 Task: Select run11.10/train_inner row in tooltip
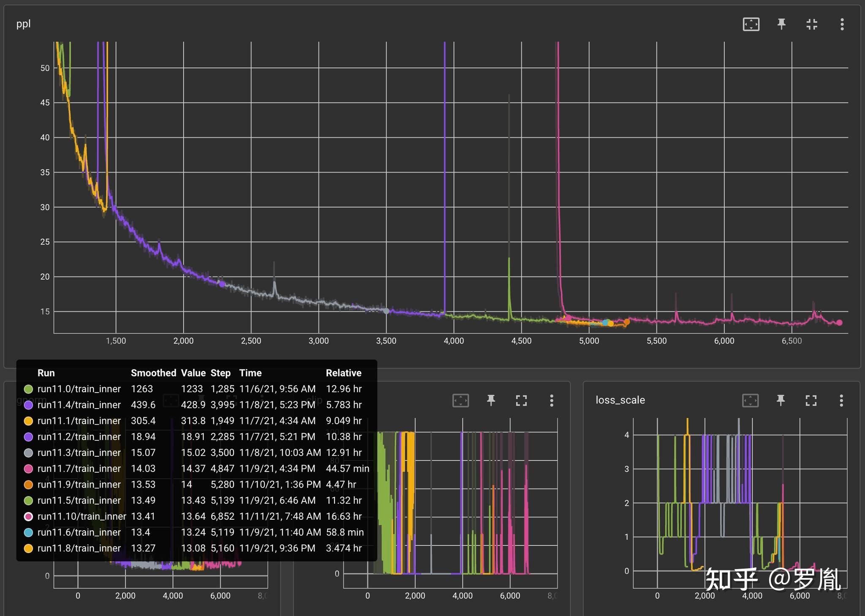coord(196,516)
